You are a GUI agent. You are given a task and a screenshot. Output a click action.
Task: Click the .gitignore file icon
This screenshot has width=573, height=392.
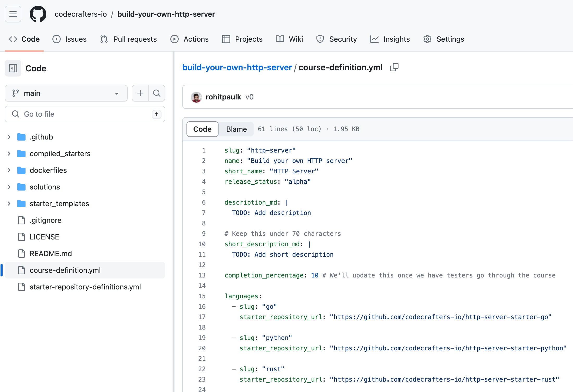(22, 220)
